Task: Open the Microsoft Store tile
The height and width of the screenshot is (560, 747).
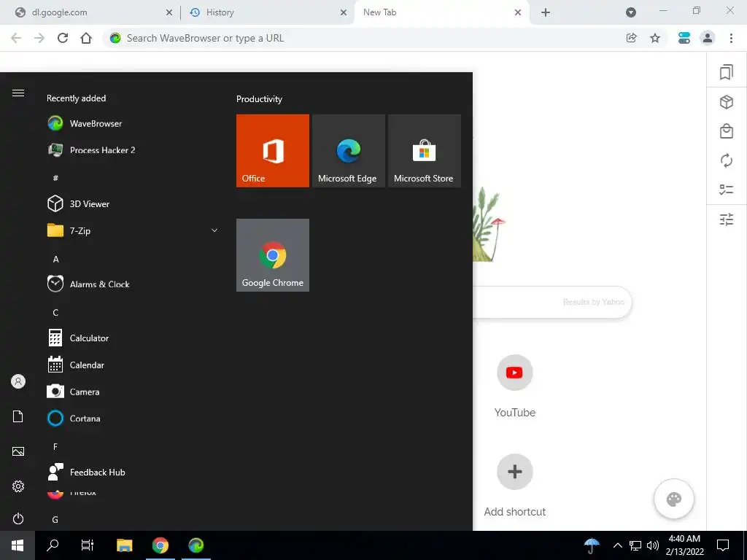Action: 425,150
